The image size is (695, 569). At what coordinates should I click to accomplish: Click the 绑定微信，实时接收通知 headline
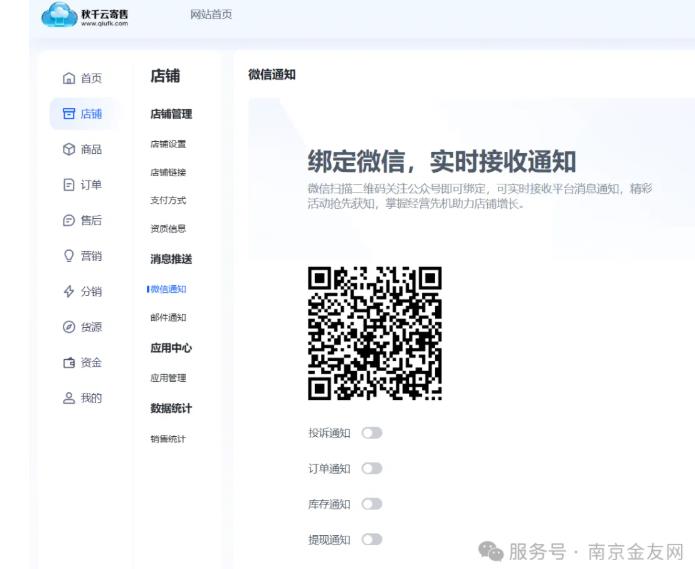coord(442,161)
